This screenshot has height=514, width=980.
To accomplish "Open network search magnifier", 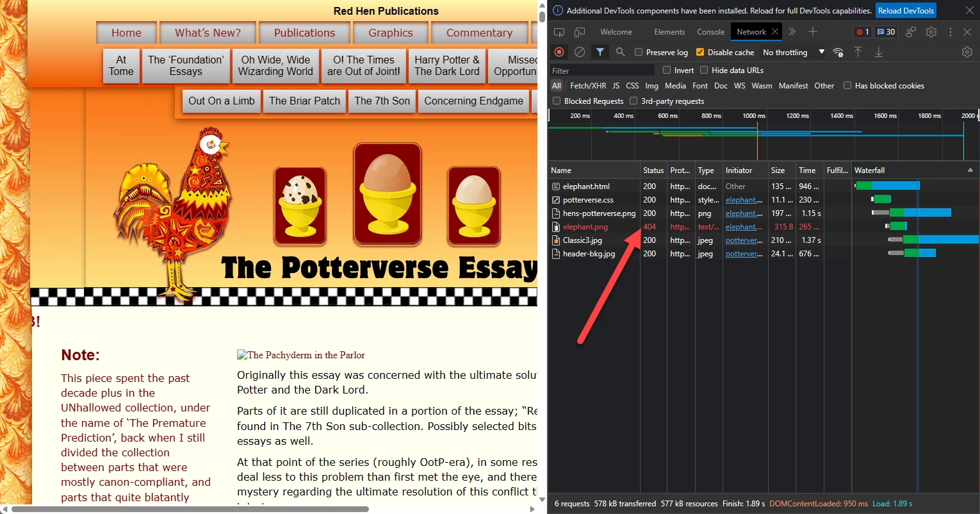I will point(620,52).
